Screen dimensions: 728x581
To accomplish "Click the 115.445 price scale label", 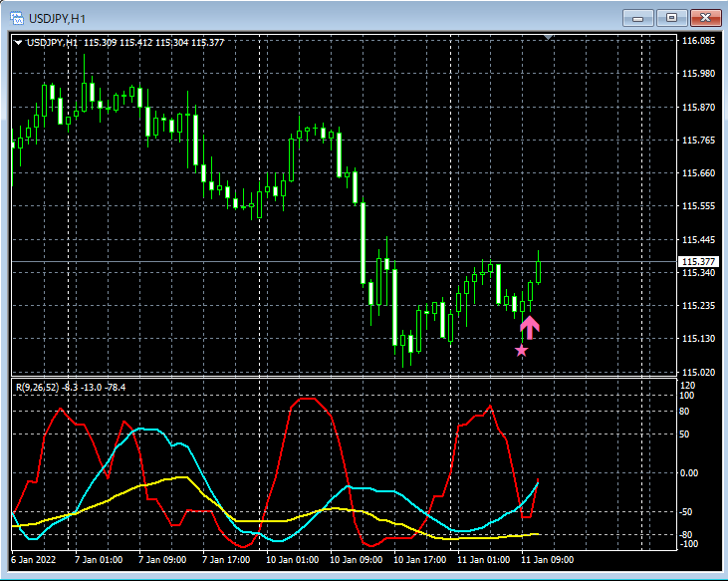I will pyautogui.click(x=698, y=239).
